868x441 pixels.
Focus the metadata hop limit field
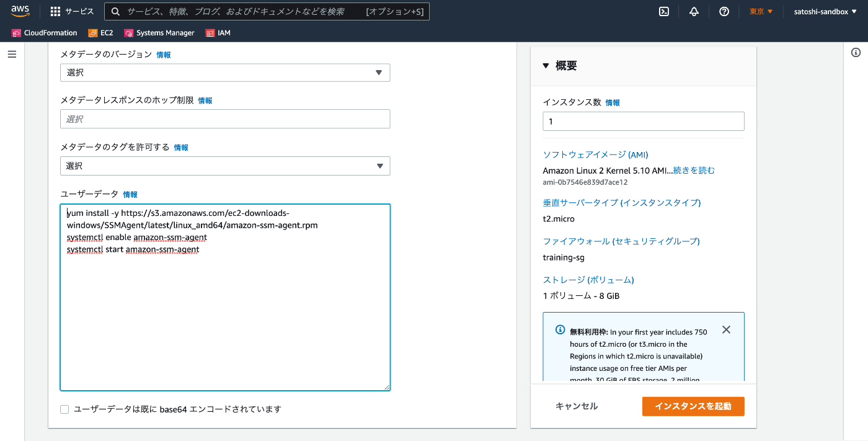(x=225, y=119)
